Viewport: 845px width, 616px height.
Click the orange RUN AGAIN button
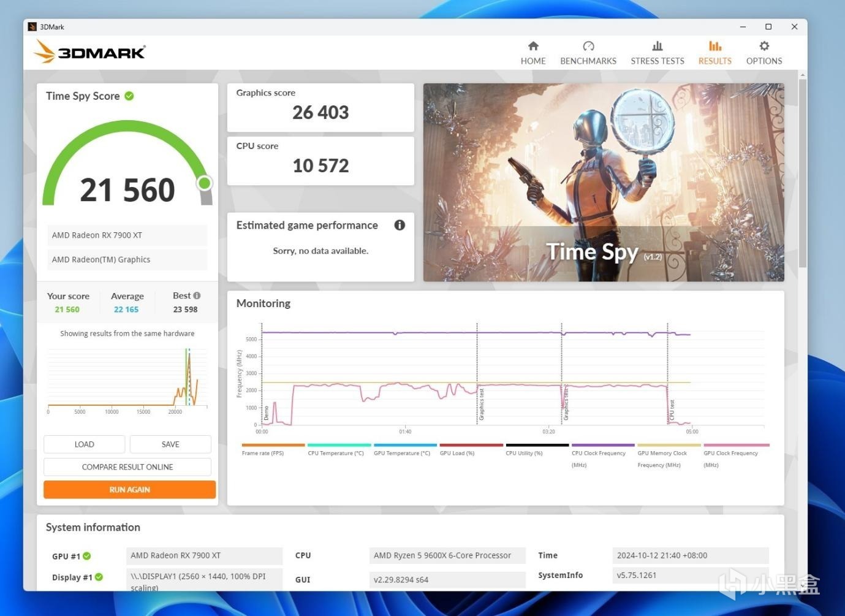pos(129,490)
